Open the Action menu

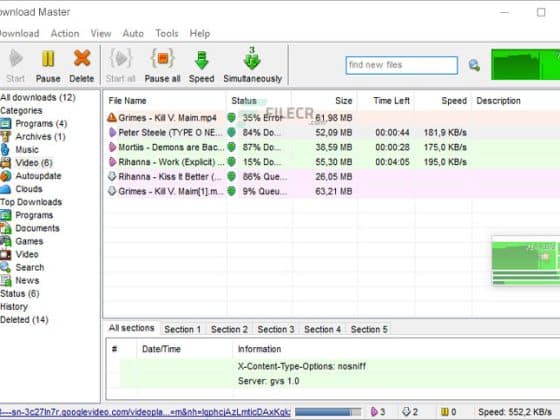pyautogui.click(x=65, y=34)
